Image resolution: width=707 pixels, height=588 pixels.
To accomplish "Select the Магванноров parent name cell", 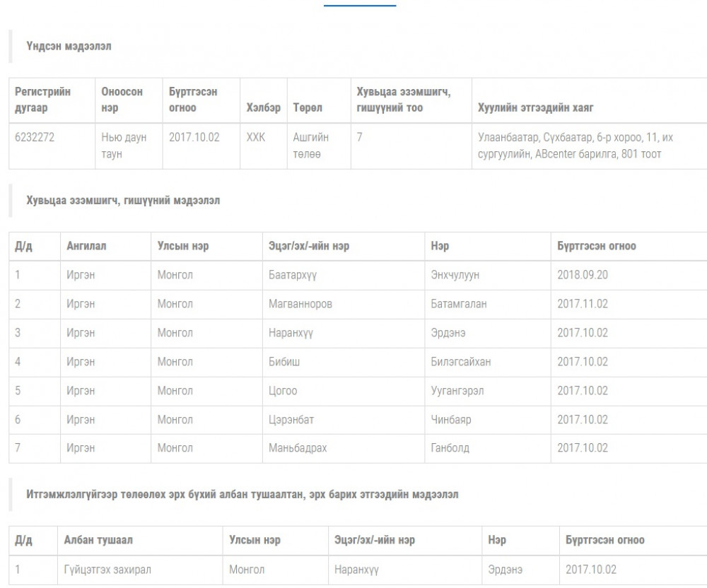I will point(300,304).
